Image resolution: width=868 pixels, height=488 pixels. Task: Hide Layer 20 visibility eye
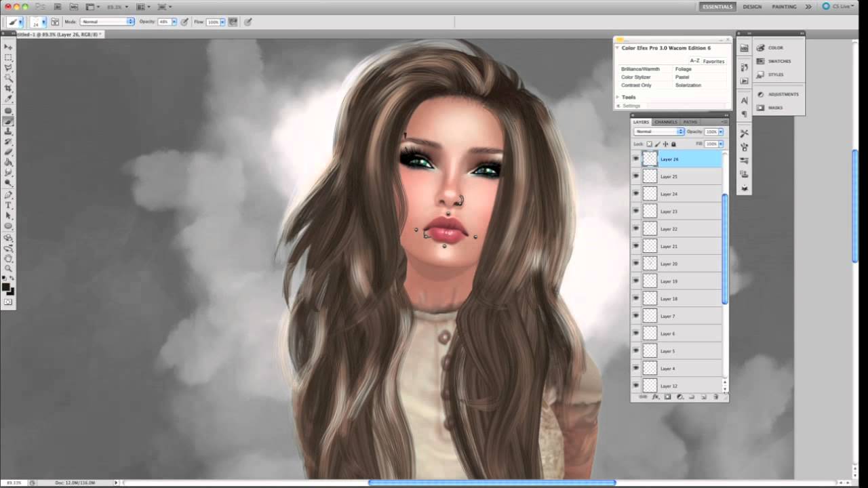coord(636,264)
